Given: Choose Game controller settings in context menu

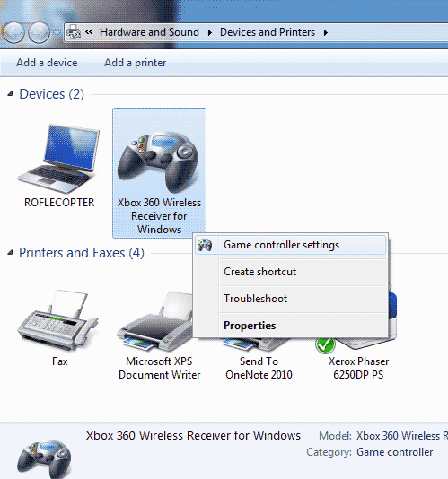Looking at the screenshot, I should [x=290, y=245].
